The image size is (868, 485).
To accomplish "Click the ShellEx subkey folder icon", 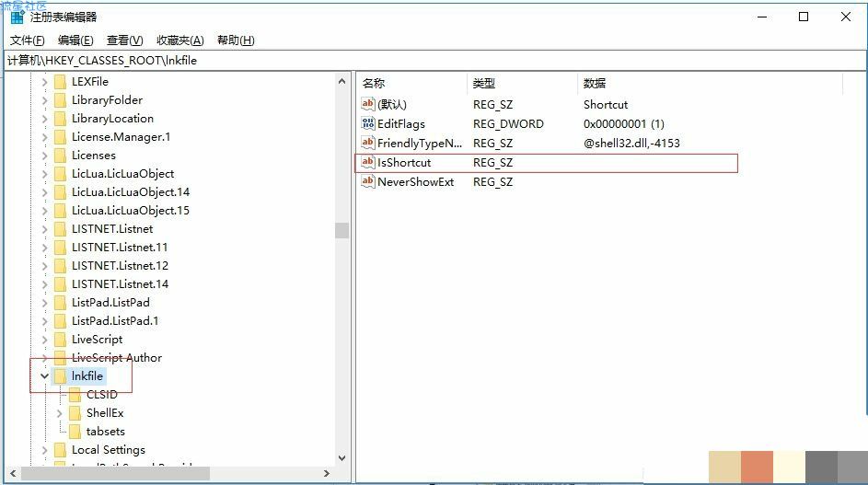I will (75, 413).
